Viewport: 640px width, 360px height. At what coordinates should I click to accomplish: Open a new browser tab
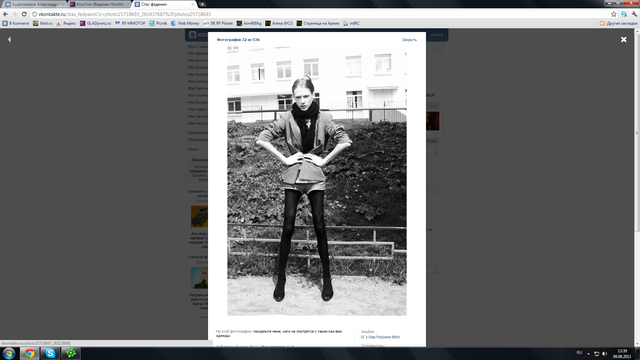coord(202,4)
